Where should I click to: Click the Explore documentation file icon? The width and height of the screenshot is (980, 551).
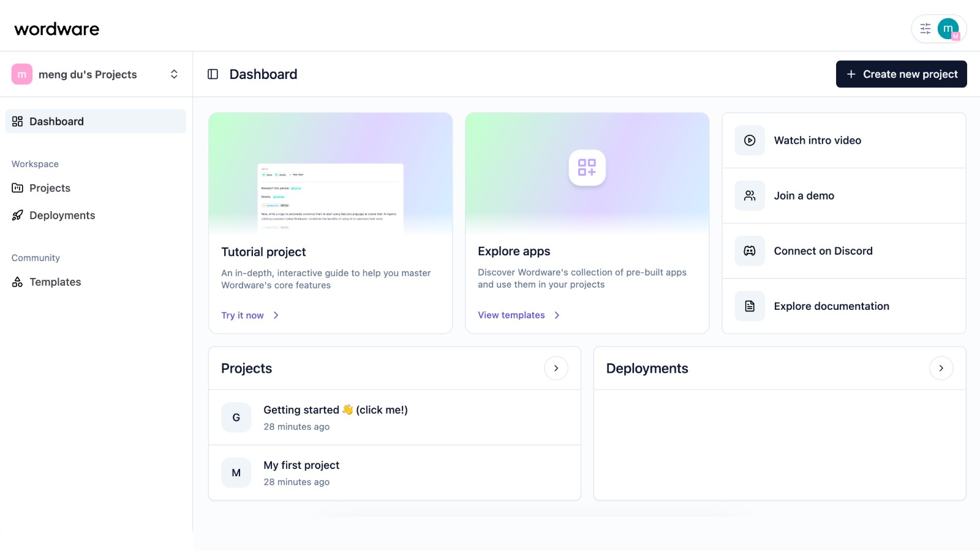750,305
